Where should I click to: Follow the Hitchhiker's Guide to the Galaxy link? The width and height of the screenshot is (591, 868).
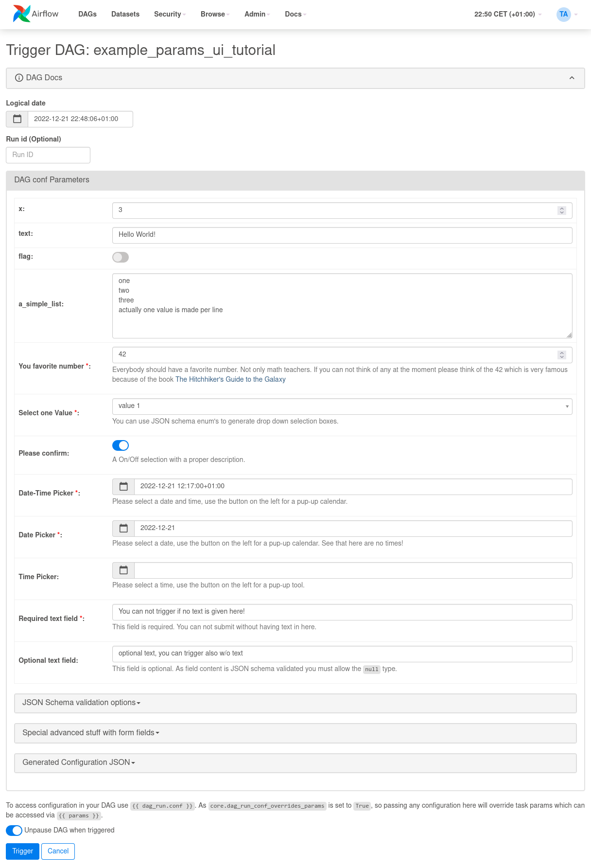(230, 379)
